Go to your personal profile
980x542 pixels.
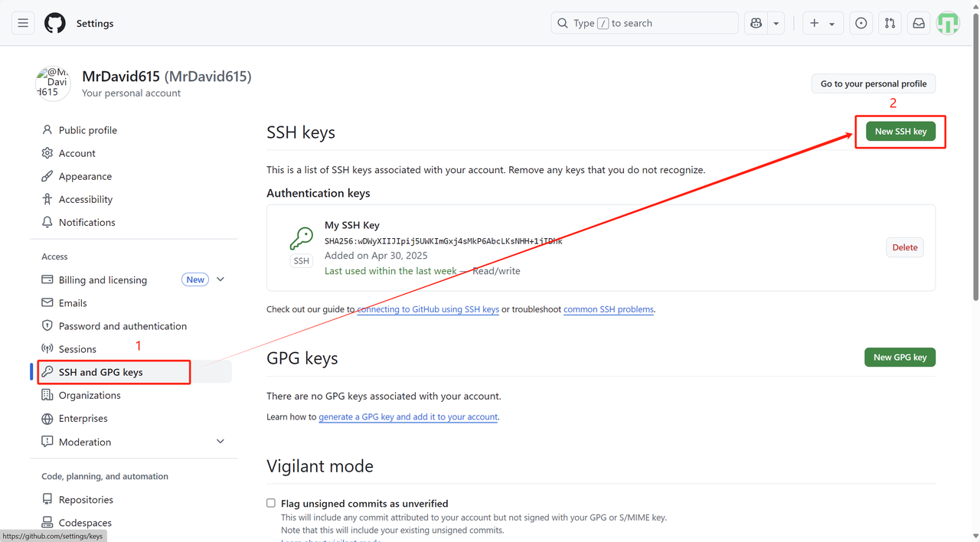tap(874, 83)
